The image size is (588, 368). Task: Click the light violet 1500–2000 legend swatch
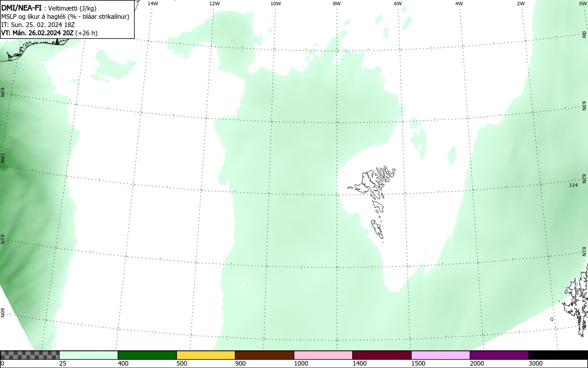click(440, 355)
